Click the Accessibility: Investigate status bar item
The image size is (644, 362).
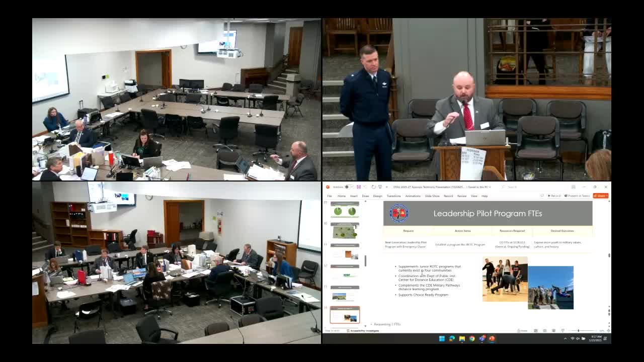(363, 331)
